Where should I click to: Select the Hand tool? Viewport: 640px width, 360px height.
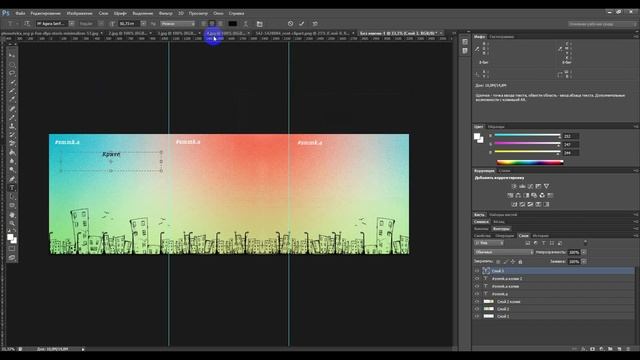click(x=12, y=215)
